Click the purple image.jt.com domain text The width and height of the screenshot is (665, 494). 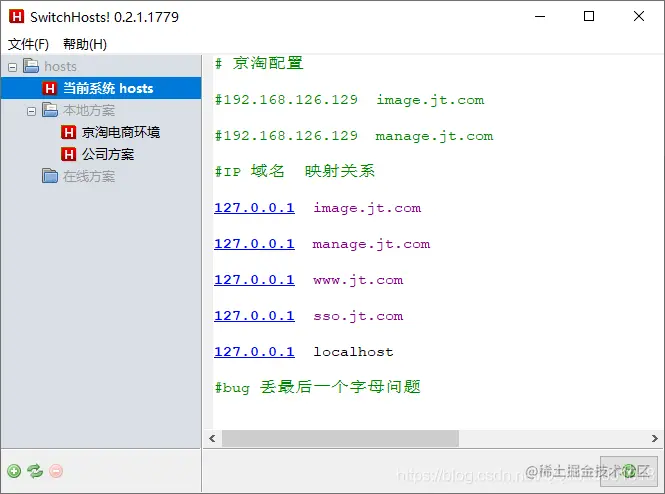[367, 208]
